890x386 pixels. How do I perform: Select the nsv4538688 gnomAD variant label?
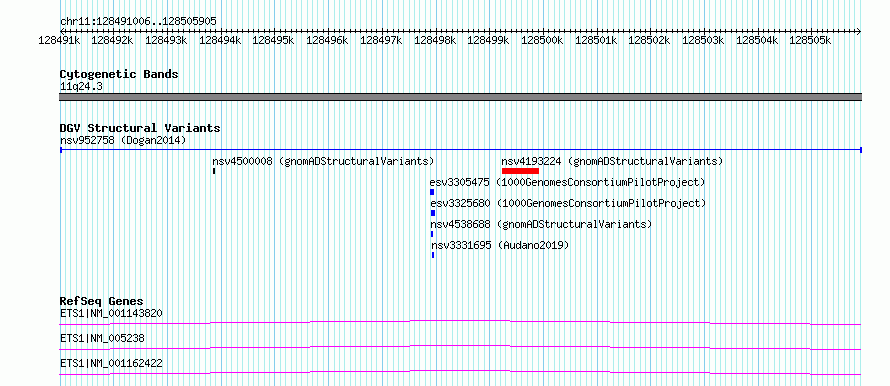click(x=541, y=224)
